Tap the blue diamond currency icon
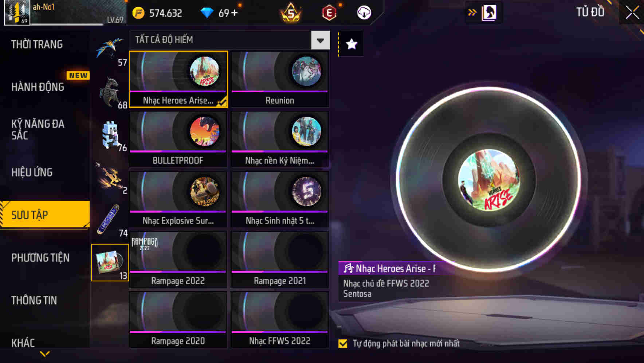644x363 pixels. 207,13
